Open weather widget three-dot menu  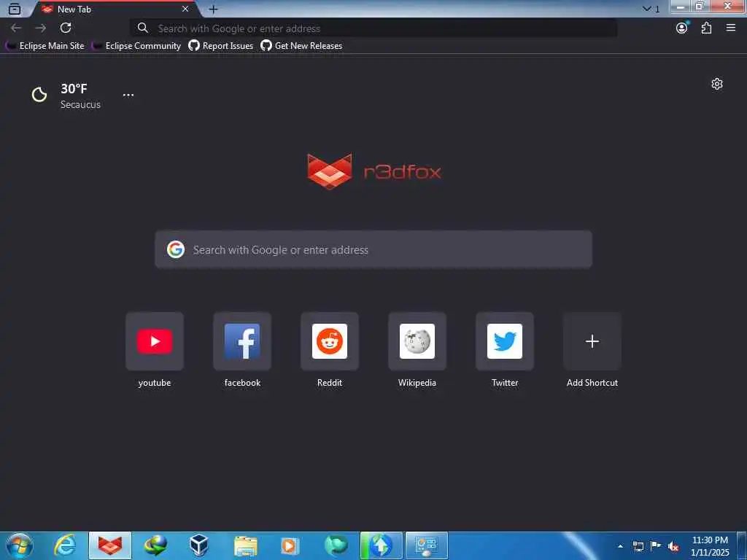click(x=128, y=95)
